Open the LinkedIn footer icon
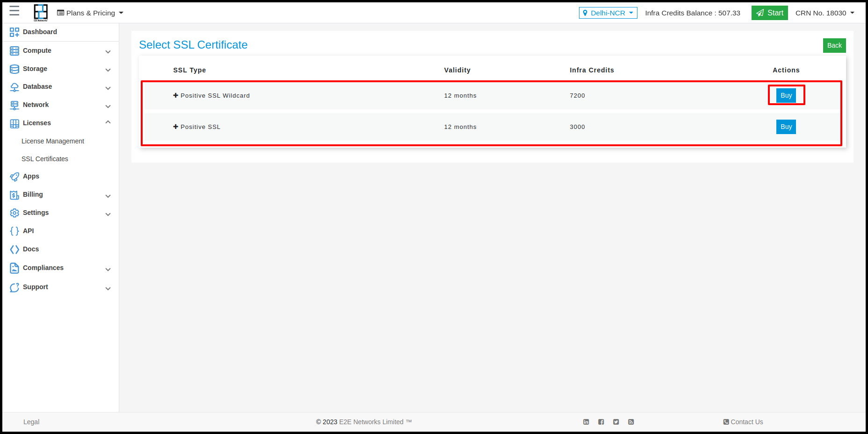Viewport: 868px width, 434px height. pos(586,422)
